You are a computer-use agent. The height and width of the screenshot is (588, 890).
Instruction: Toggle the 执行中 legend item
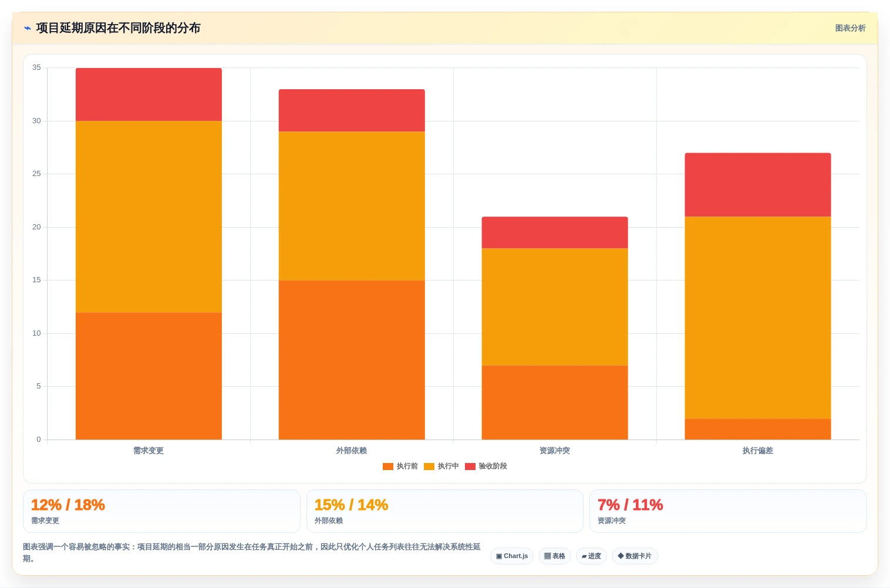[x=441, y=467]
